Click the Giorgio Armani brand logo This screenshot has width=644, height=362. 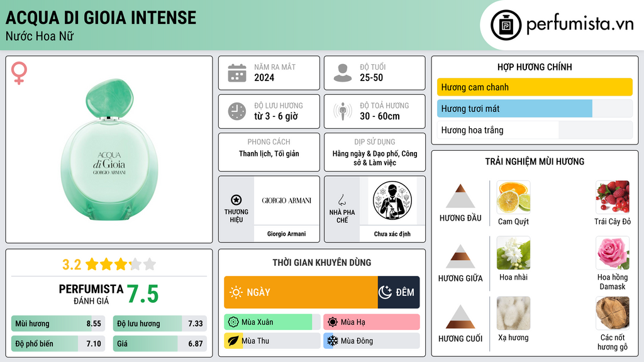point(286,200)
